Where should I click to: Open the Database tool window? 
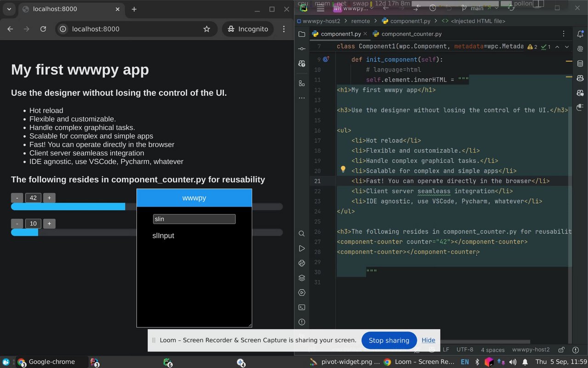(x=580, y=63)
